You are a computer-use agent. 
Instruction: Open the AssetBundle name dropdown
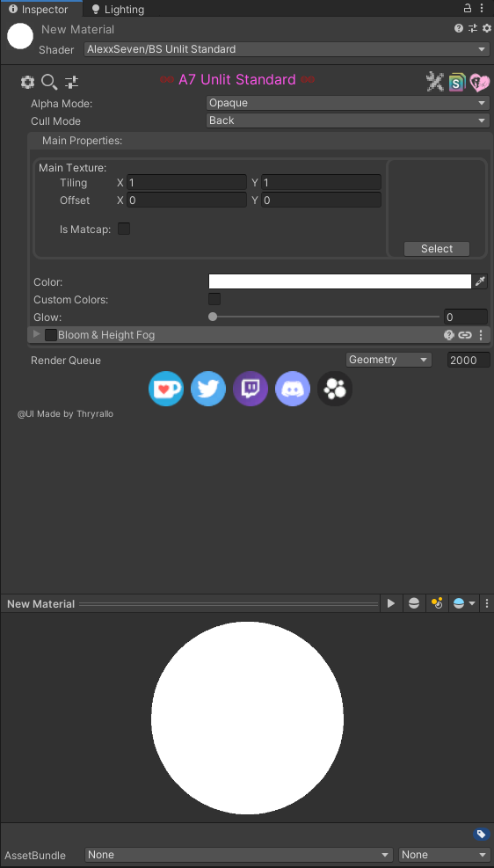pos(239,855)
